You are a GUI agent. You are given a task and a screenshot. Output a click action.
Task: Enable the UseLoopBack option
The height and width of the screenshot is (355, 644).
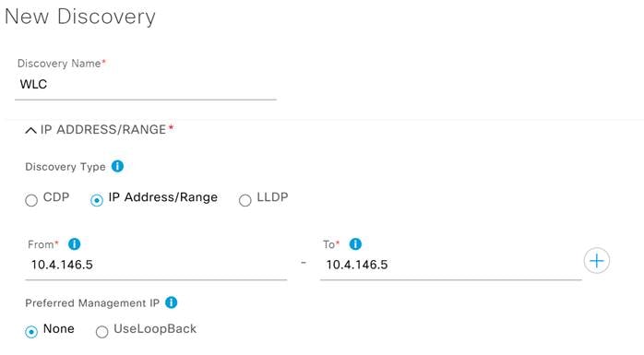[101, 332]
